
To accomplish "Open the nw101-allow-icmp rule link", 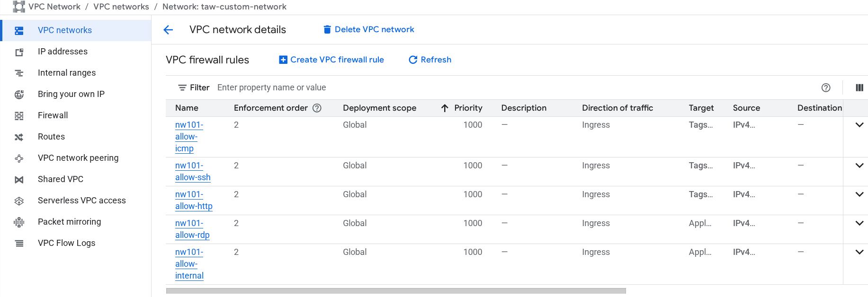I will point(189,137).
